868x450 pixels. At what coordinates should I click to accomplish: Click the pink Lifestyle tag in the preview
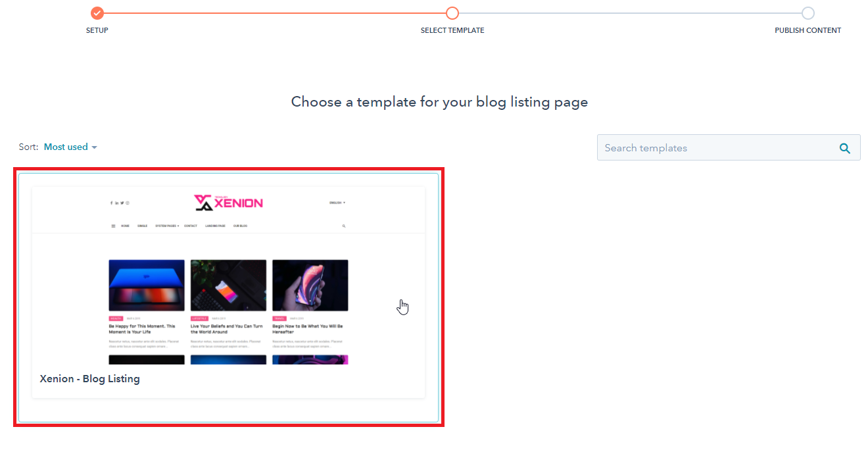[x=199, y=318]
